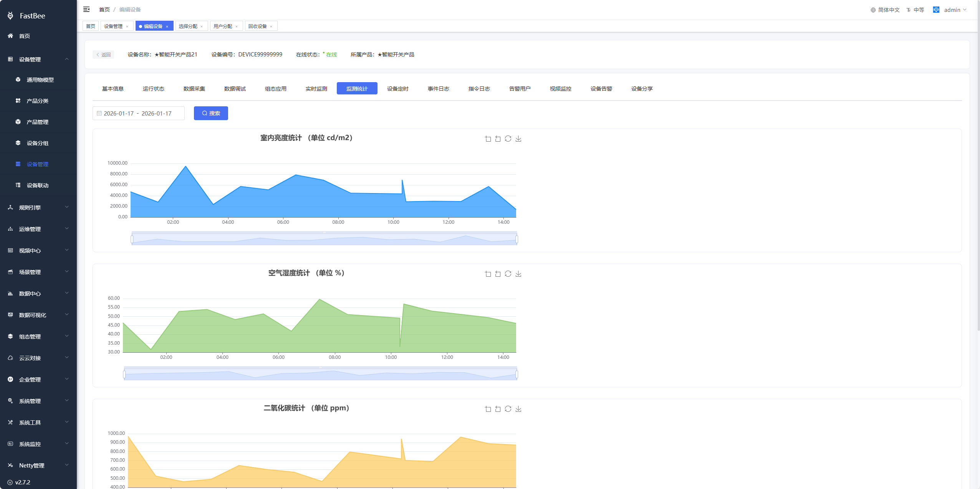Click the sidebar collapse hamburger icon
980x489 pixels.
(x=86, y=9)
